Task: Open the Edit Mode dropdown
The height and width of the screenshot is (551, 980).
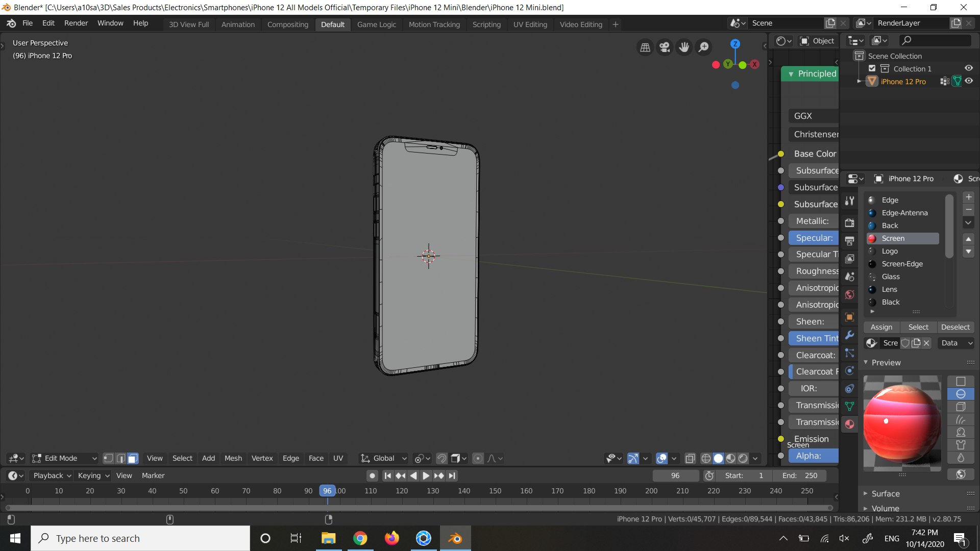Action: (x=64, y=458)
